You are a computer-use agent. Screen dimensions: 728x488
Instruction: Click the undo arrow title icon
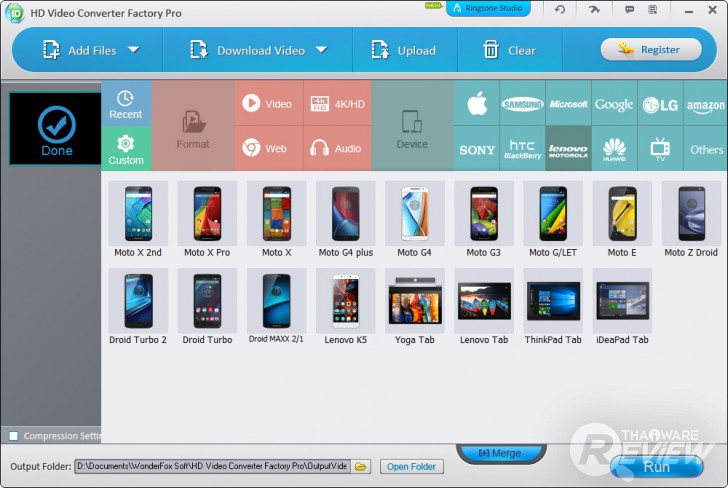click(x=560, y=9)
